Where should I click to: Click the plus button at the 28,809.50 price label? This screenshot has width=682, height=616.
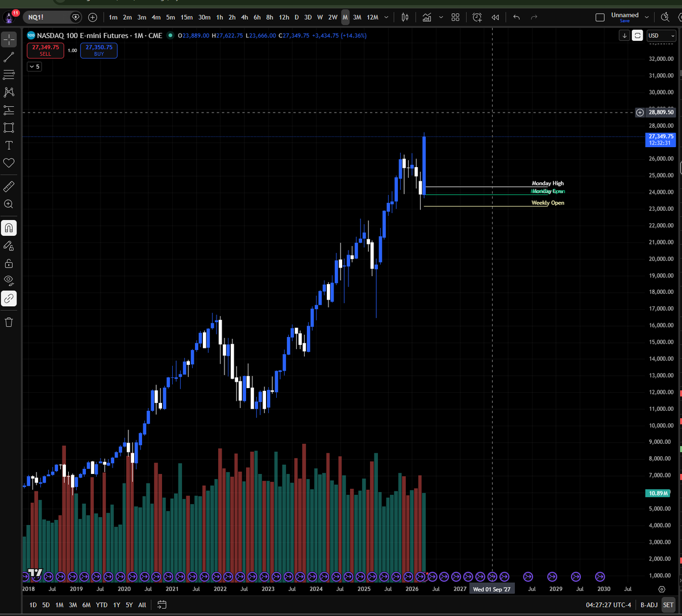click(641, 113)
